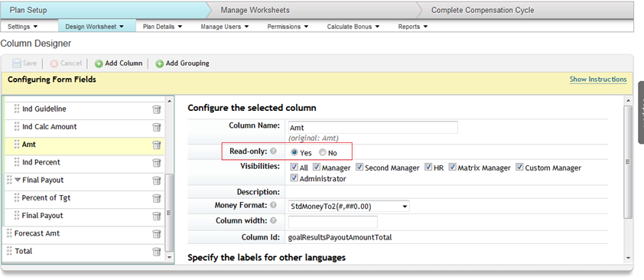This screenshot has width=644, height=280.
Task: Click trash icon next to Ind Calc Amount
Action: coord(157,127)
